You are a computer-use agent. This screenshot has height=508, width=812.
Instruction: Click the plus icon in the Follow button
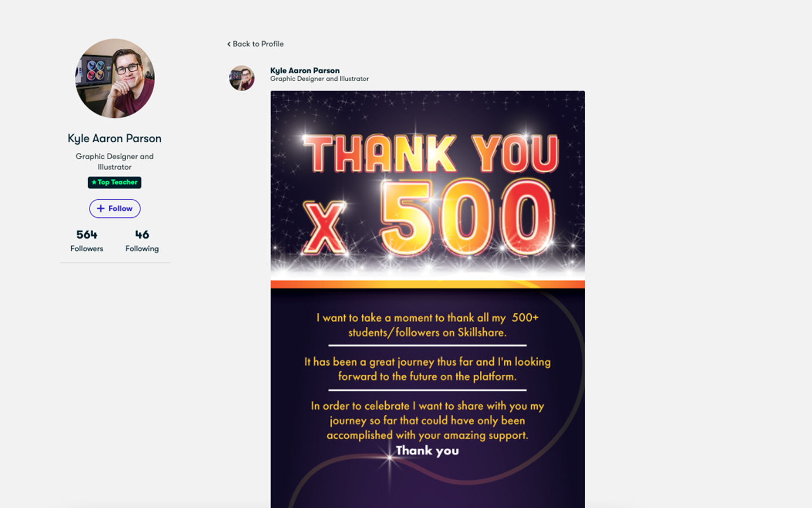(100, 208)
